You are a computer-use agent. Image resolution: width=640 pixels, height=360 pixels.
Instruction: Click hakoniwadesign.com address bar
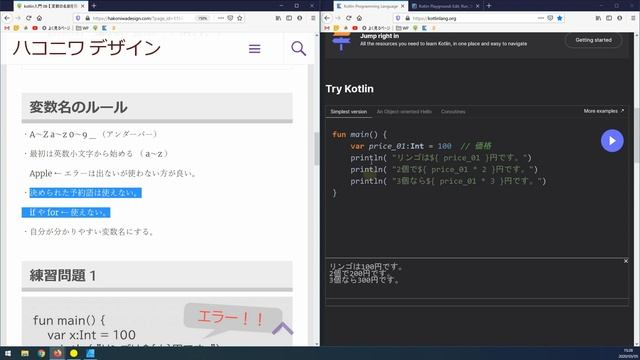coord(139,18)
